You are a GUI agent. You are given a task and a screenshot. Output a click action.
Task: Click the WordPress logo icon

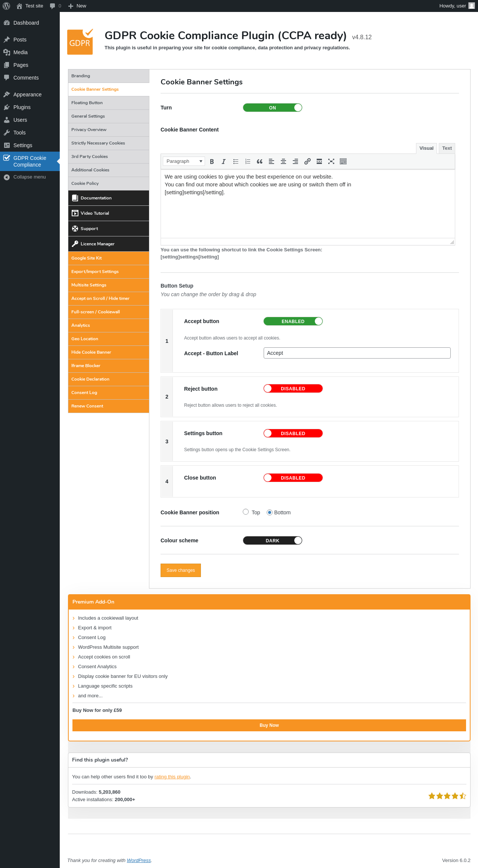(x=6, y=6)
